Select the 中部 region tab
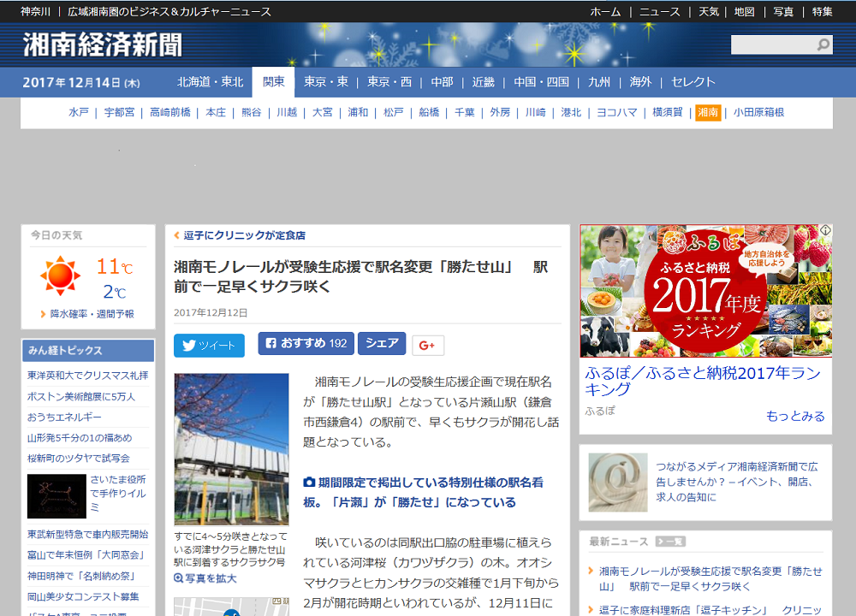This screenshot has height=616, width=856. tap(443, 82)
